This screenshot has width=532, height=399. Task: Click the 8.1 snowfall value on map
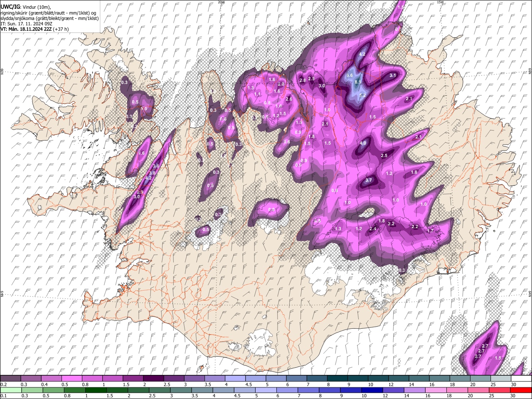coord(358,82)
